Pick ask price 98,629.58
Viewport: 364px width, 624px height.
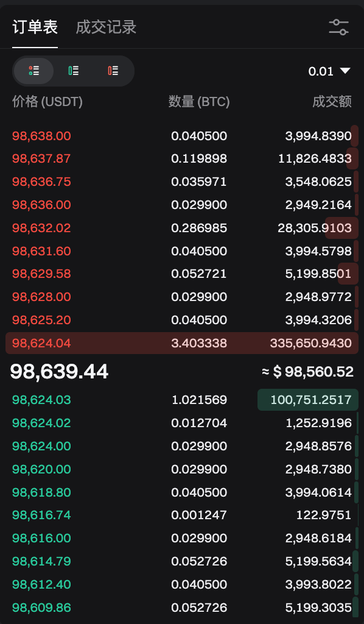pos(41,274)
